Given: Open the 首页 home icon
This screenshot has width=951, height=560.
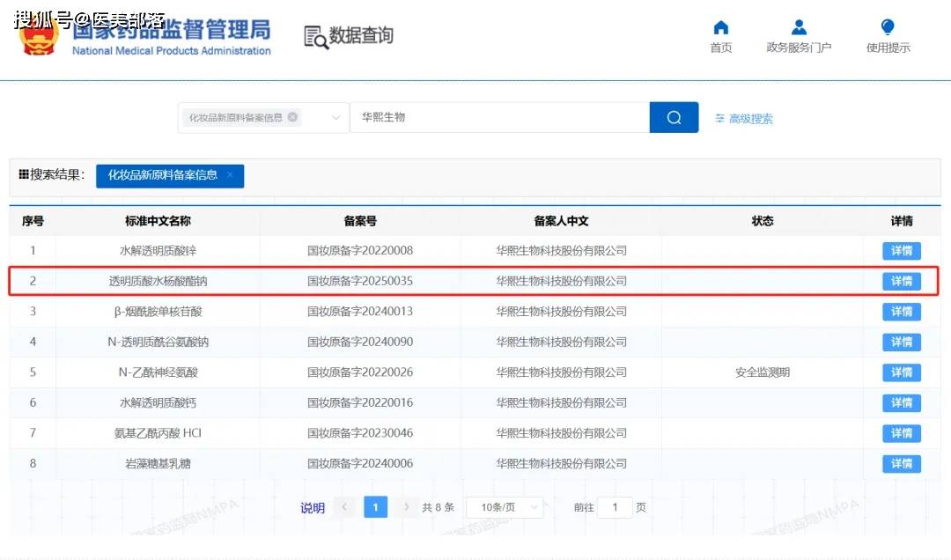Looking at the screenshot, I should 720,28.
